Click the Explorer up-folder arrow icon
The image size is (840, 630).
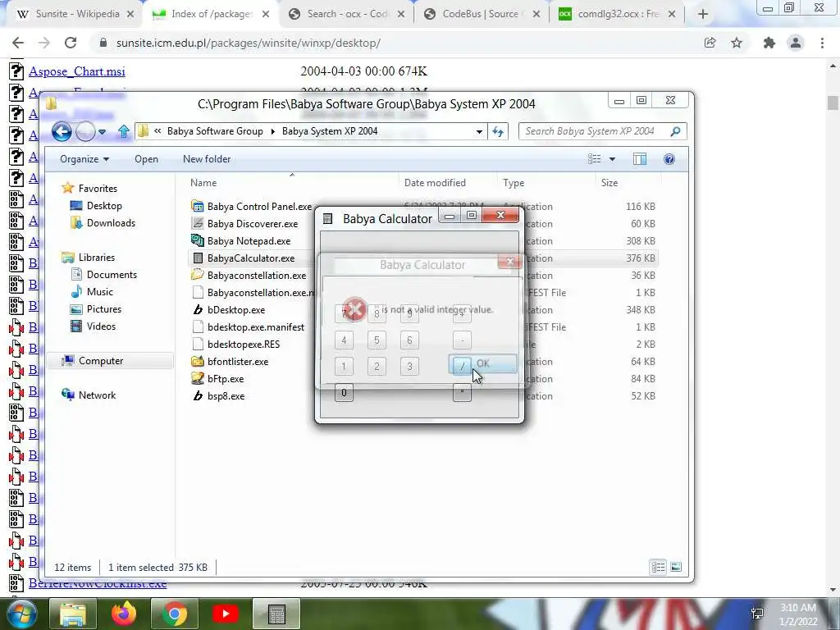124,131
